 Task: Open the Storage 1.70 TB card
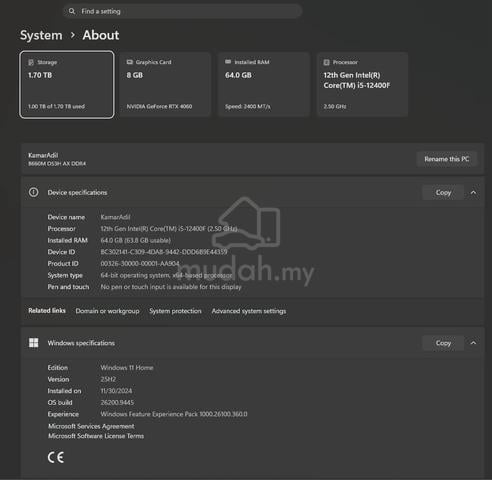coord(67,84)
